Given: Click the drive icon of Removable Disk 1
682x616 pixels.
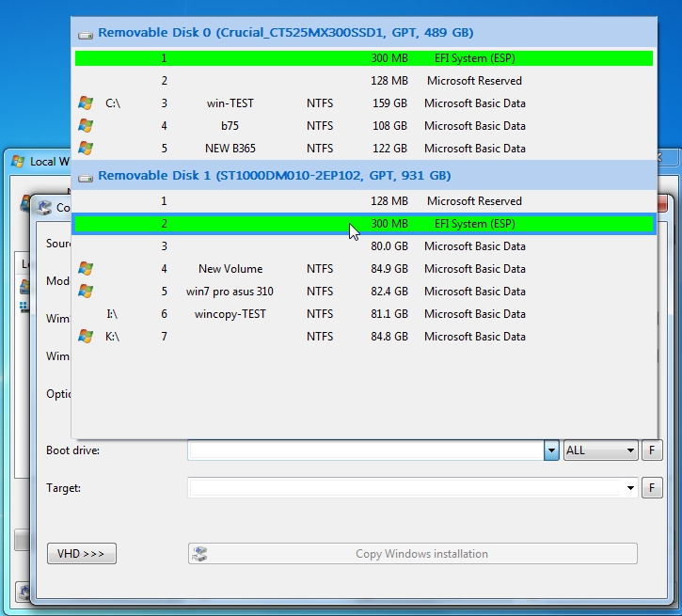Looking at the screenshot, I should [x=86, y=178].
